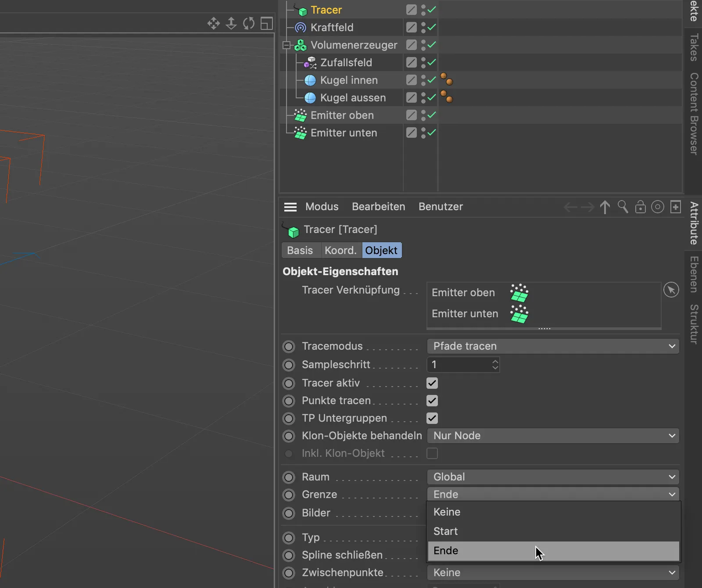Open the Klon-Objekte behandeln dropdown
The width and height of the screenshot is (702, 588).
click(553, 436)
